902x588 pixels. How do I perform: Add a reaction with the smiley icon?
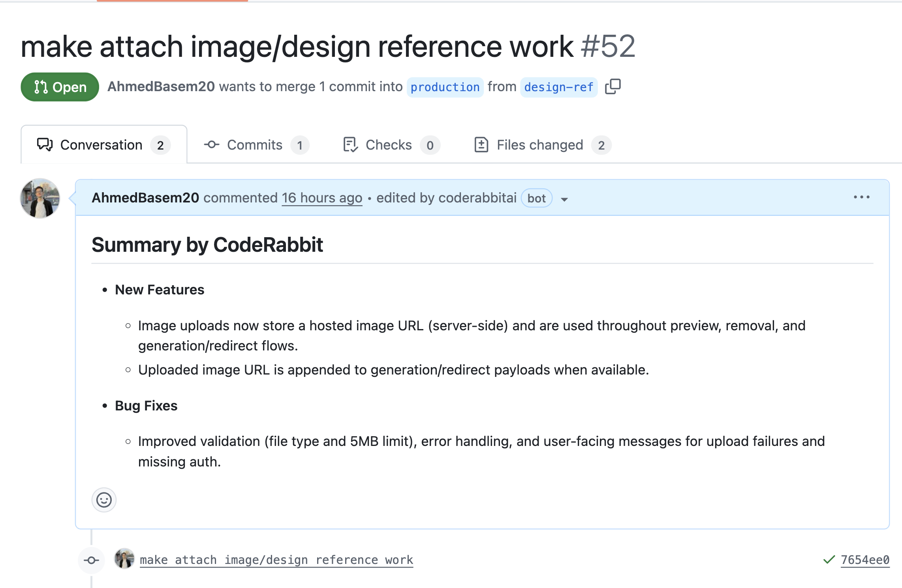click(104, 500)
